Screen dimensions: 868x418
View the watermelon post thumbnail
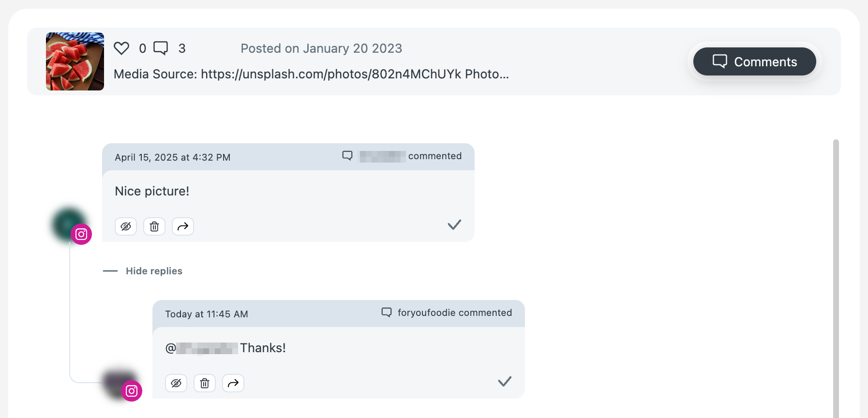(x=75, y=61)
